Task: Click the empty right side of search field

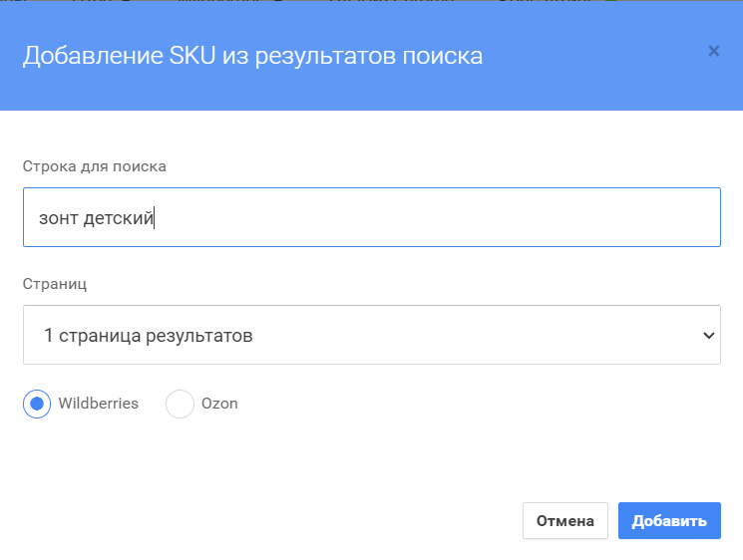Action: pos(499,217)
